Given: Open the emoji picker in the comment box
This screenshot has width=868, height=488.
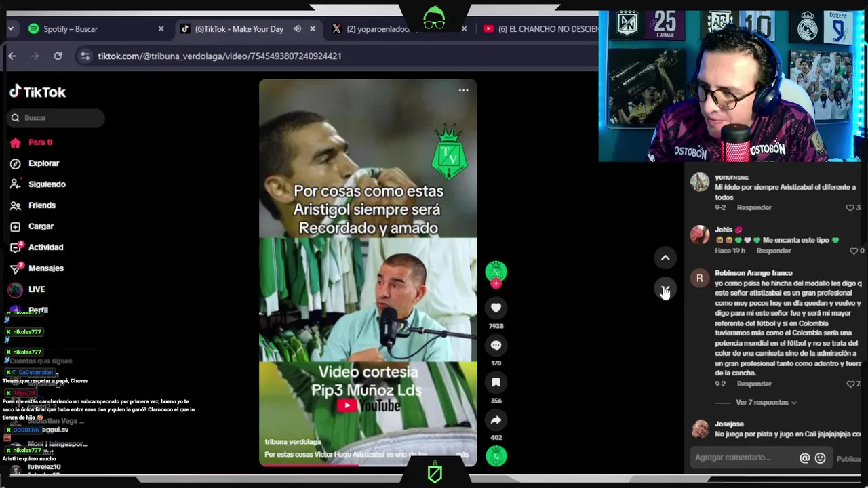Looking at the screenshot, I should pyautogui.click(x=820, y=458).
